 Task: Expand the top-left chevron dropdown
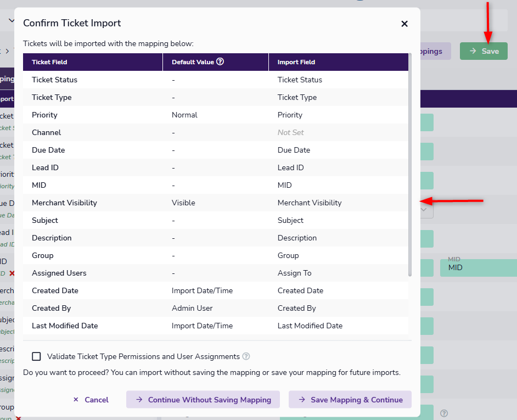pos(11,21)
